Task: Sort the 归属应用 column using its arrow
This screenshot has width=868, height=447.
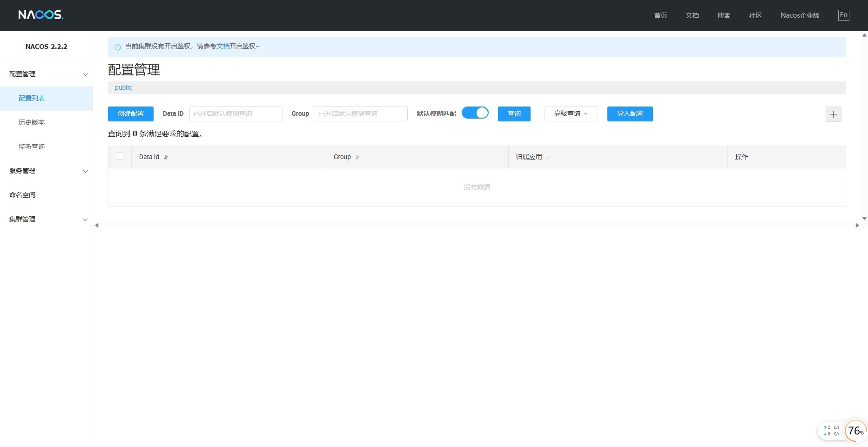Action: click(548, 157)
